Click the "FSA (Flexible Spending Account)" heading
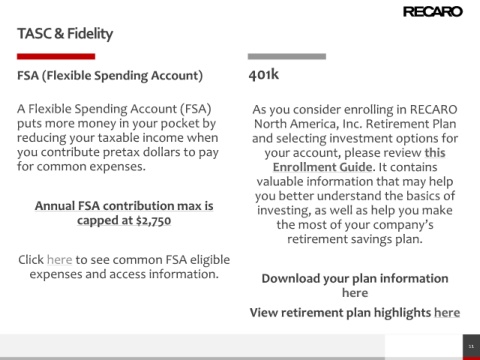This screenshot has width=480, height=360. click(110, 76)
